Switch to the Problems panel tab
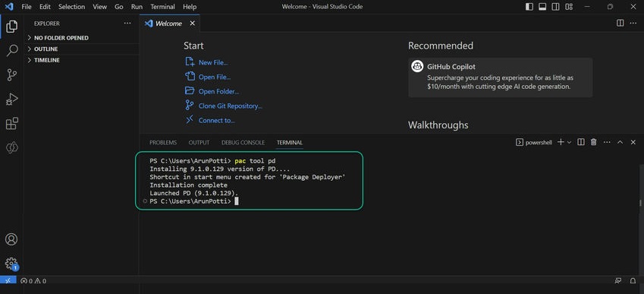This screenshot has height=294, width=644. click(163, 142)
